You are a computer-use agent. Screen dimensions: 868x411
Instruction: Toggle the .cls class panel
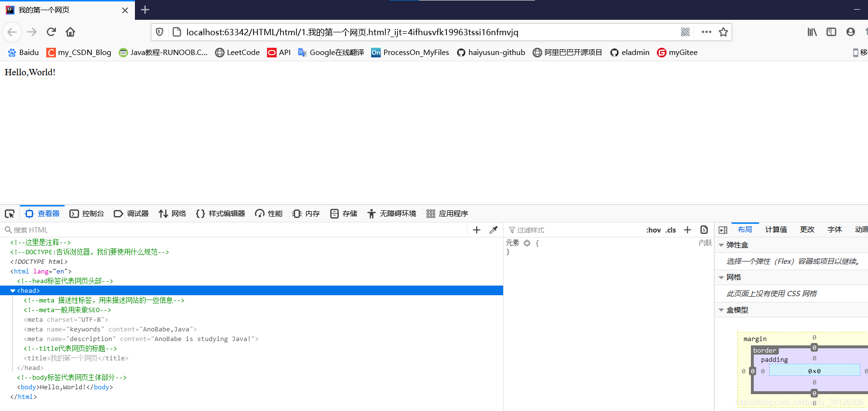click(x=671, y=230)
